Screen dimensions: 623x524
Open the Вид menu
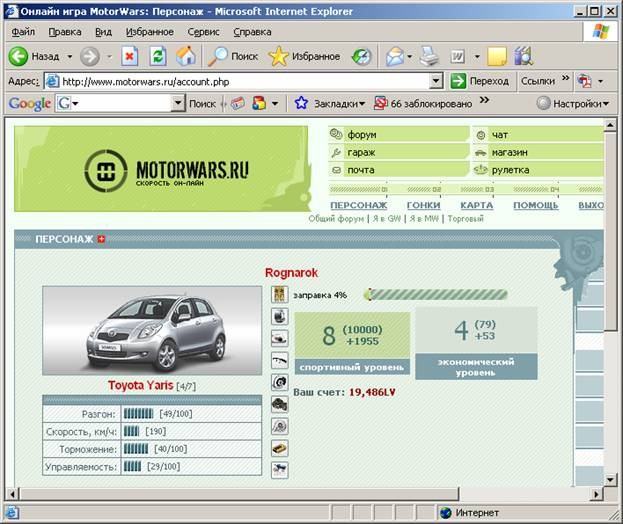(103, 32)
